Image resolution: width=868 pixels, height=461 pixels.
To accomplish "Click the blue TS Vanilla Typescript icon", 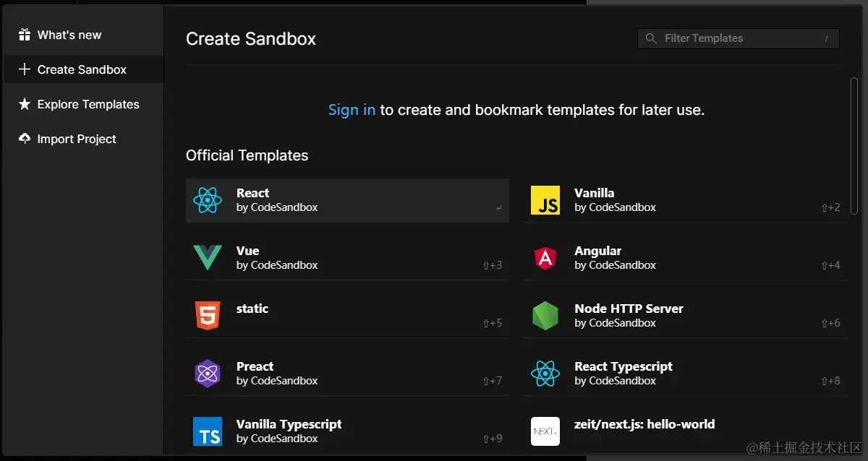I will point(208,431).
